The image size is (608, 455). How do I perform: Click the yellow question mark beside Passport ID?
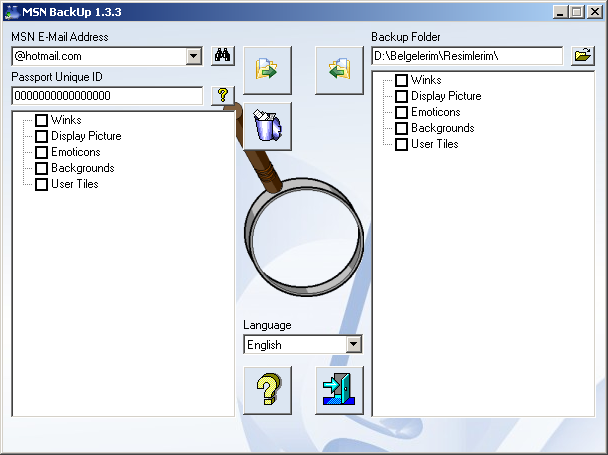point(223,95)
